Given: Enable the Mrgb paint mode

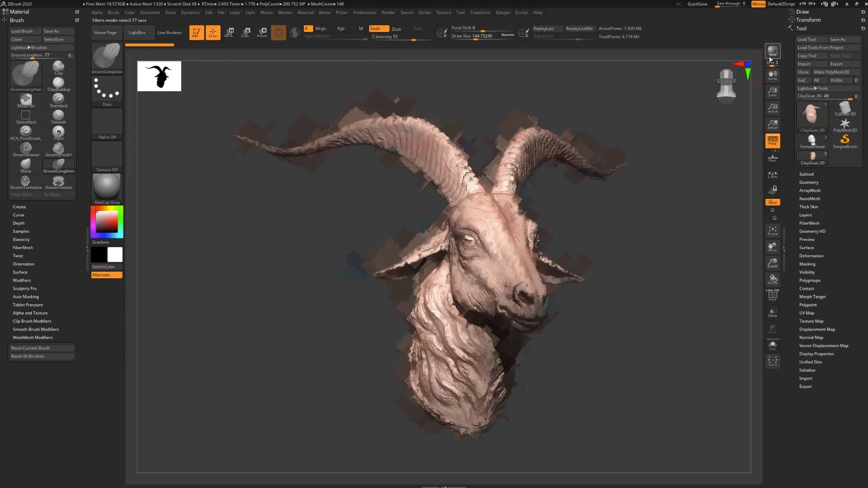Looking at the screenshot, I should tap(321, 28).
